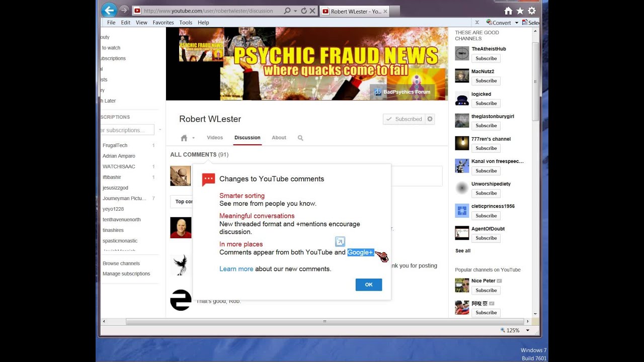
Task: Click the horizontal scrollbar thumb
Action: (325, 321)
